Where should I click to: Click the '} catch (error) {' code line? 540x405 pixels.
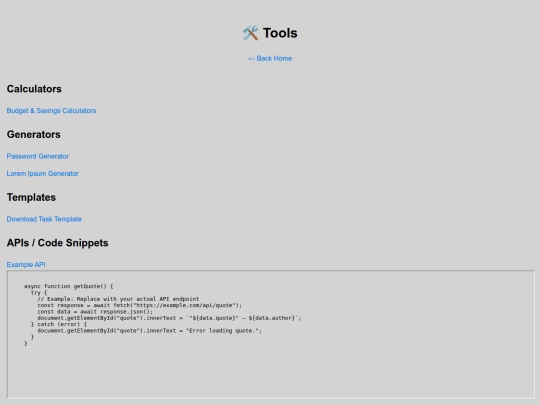(x=59, y=324)
